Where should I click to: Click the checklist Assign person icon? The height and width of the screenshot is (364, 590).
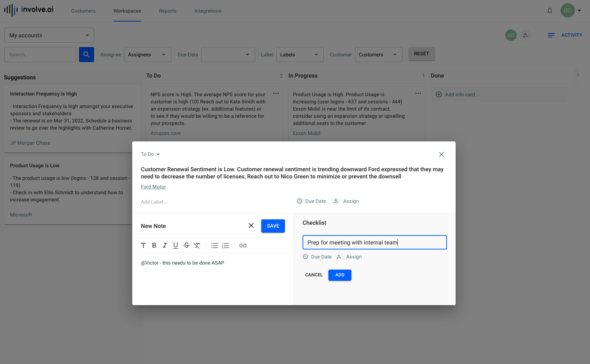[x=339, y=257]
